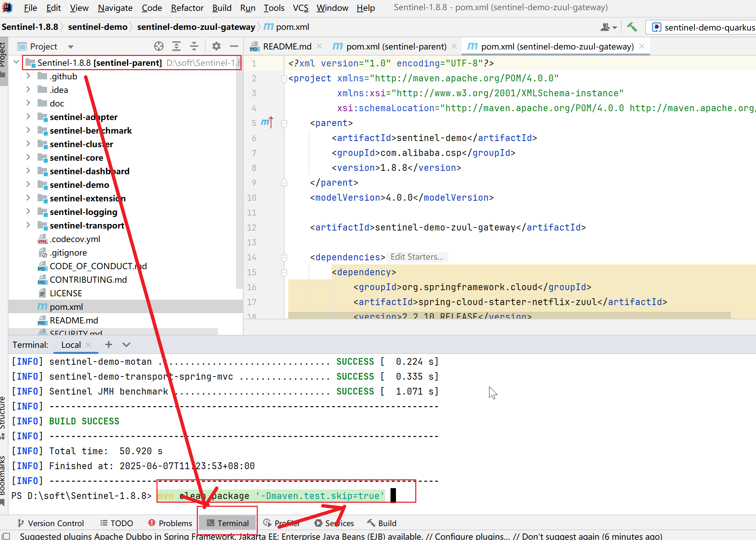This screenshot has width=756, height=540.
Task: Click the locate file crosshair icon
Action: click(x=159, y=46)
